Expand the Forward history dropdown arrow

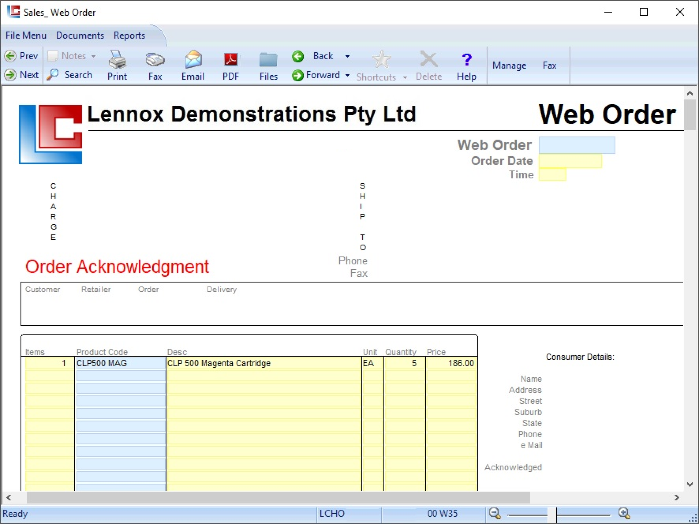347,76
